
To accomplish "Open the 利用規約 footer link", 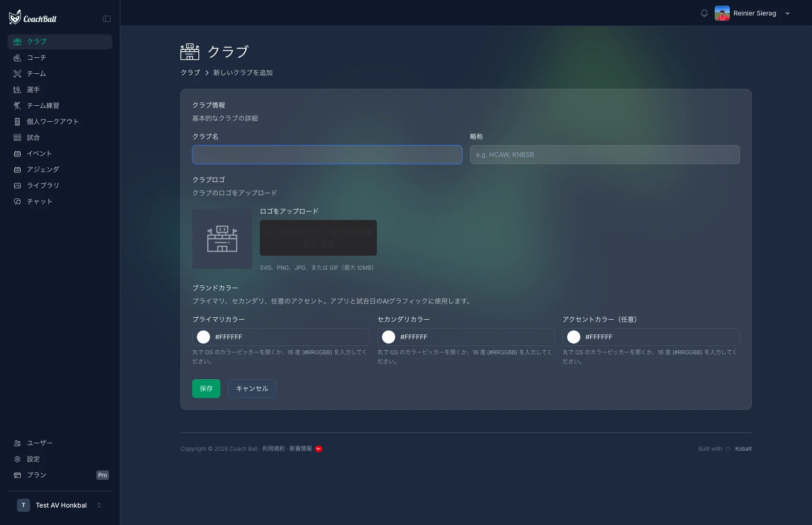I will pyautogui.click(x=273, y=449).
